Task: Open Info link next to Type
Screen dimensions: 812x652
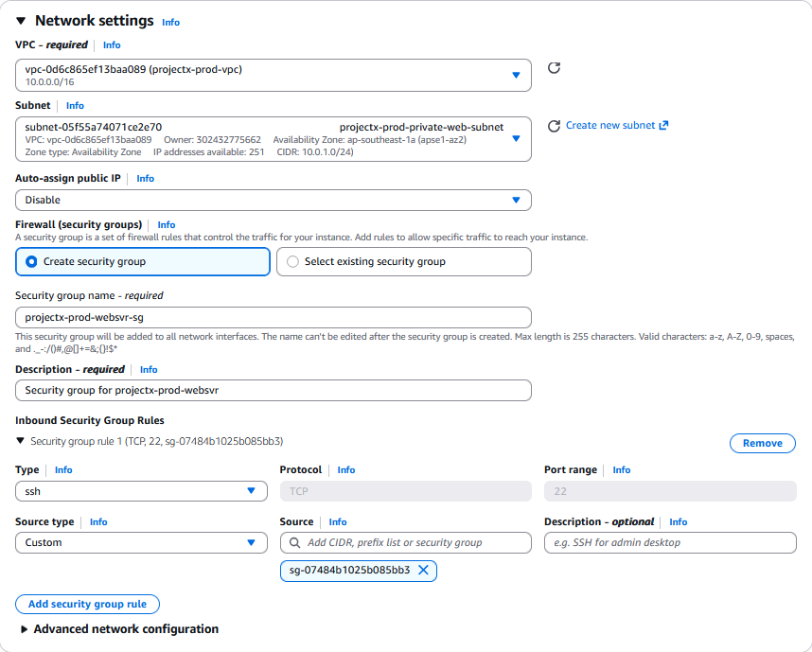Action: tap(63, 469)
